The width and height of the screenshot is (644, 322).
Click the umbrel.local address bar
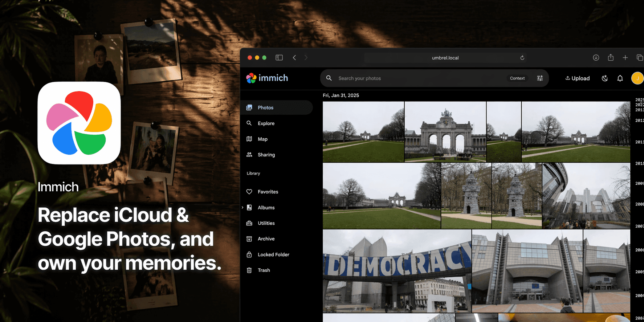[445, 58]
